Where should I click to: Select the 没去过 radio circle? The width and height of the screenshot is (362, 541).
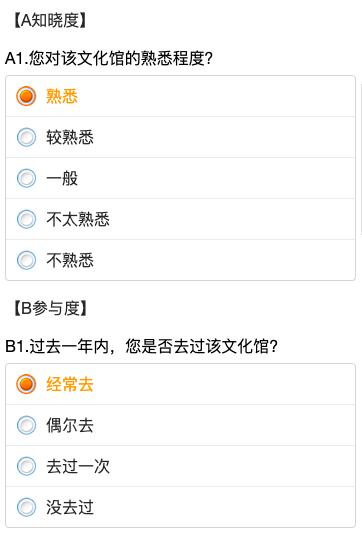click(26, 507)
